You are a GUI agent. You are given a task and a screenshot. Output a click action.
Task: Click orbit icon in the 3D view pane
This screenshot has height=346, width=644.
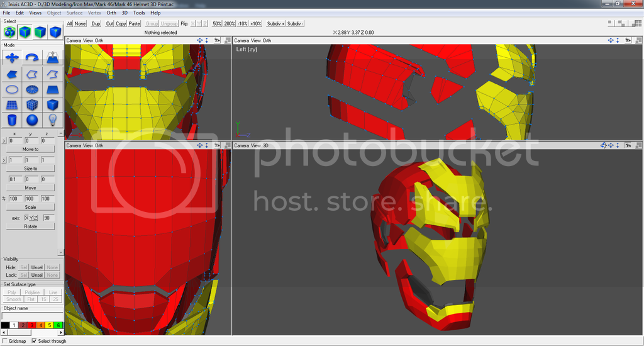point(603,145)
